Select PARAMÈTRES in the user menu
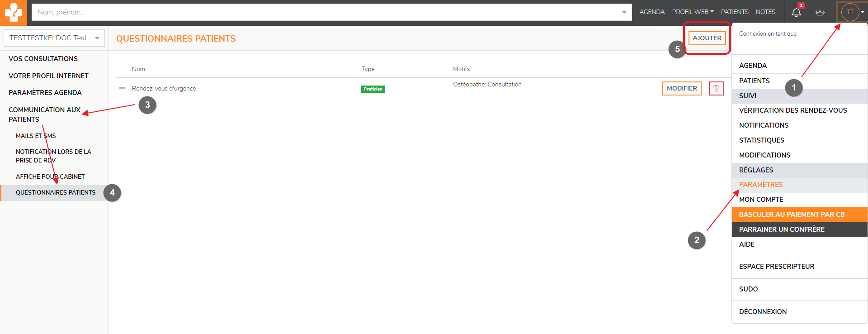Screen dimensions: 868x334 click(761, 185)
